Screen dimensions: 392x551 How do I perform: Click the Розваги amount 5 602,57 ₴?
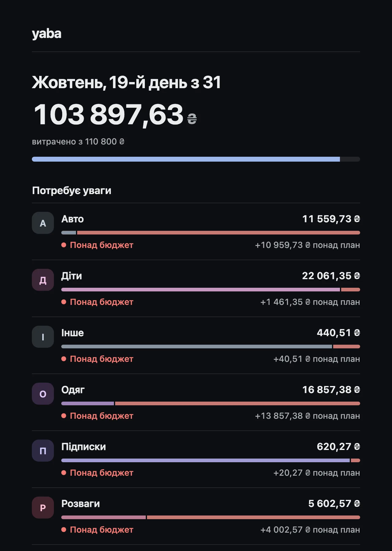(334, 504)
